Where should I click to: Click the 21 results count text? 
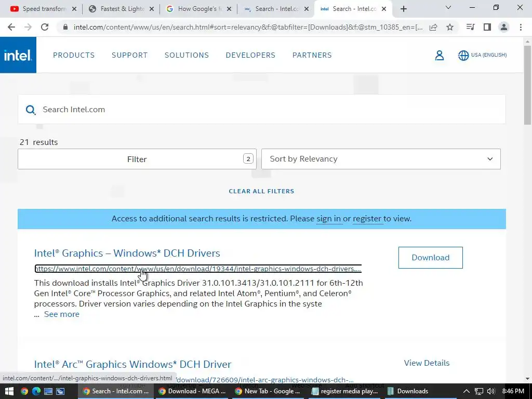pos(38,142)
